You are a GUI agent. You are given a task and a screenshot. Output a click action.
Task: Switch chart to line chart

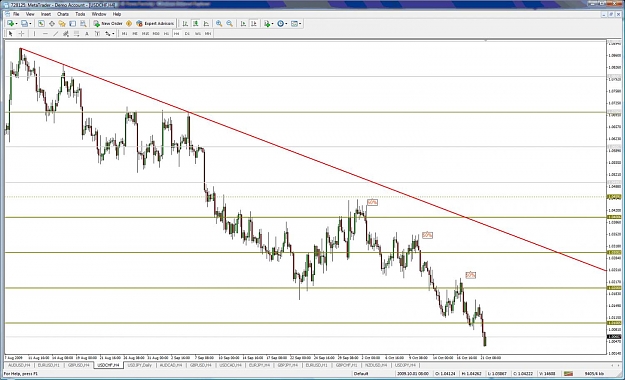(206, 24)
